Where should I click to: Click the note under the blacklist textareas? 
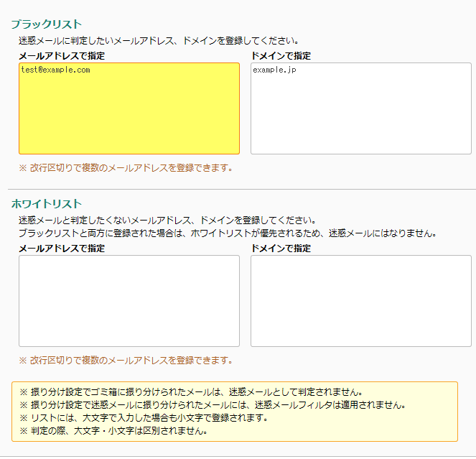coord(126,168)
